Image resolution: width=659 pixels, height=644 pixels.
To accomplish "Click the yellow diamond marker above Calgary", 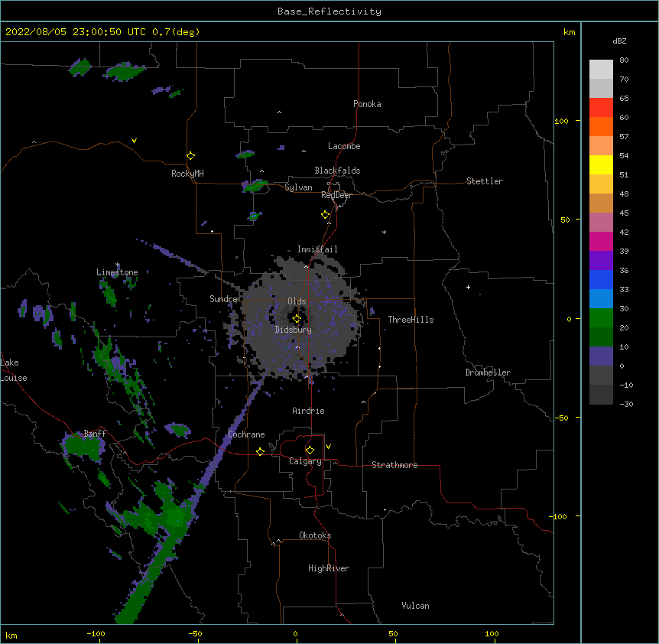I will [310, 450].
